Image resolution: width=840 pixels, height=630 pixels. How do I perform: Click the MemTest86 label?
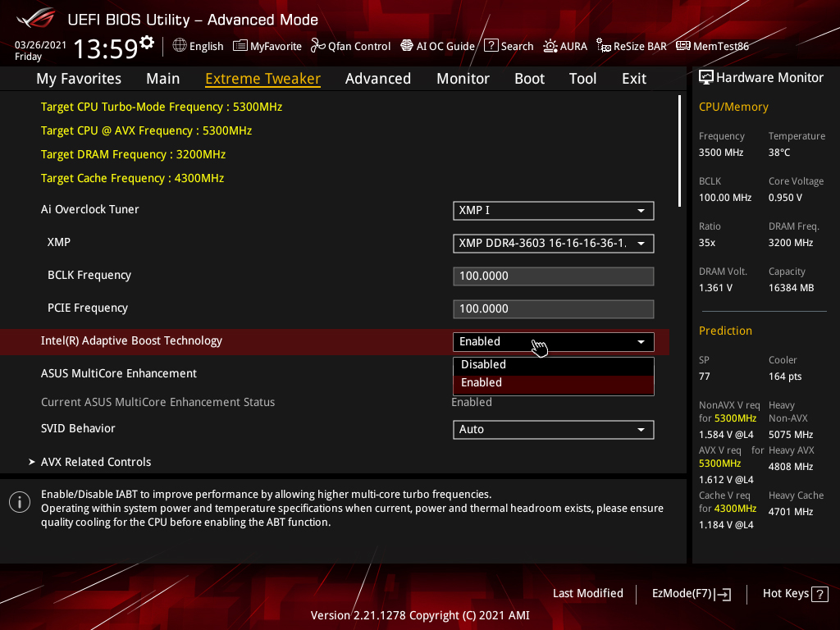coord(721,46)
